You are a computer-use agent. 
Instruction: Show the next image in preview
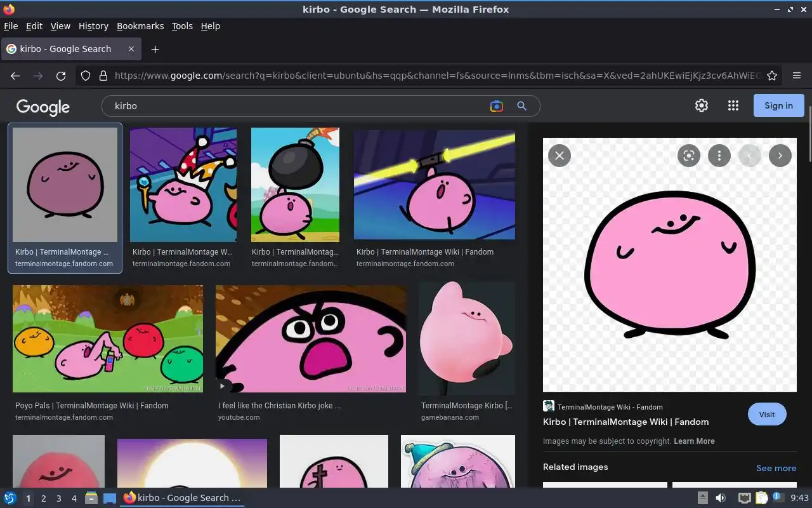[x=780, y=156]
